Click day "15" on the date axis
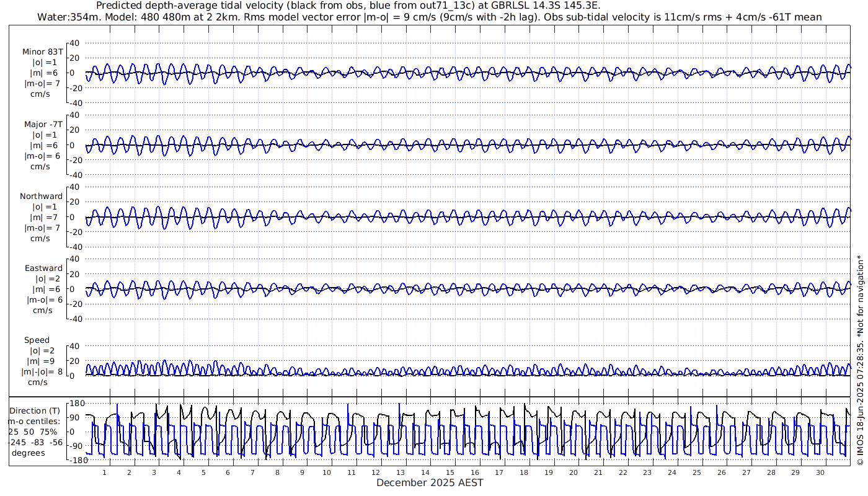This screenshot has width=868, height=496. click(450, 472)
